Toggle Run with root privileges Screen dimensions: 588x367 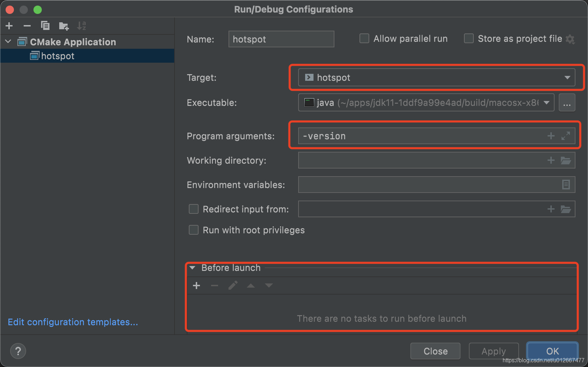point(194,230)
